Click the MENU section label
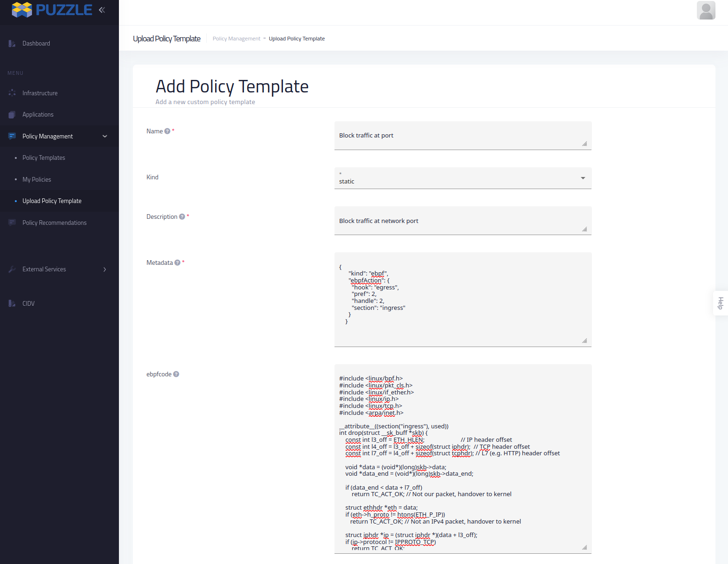728x564 pixels. (x=15, y=73)
